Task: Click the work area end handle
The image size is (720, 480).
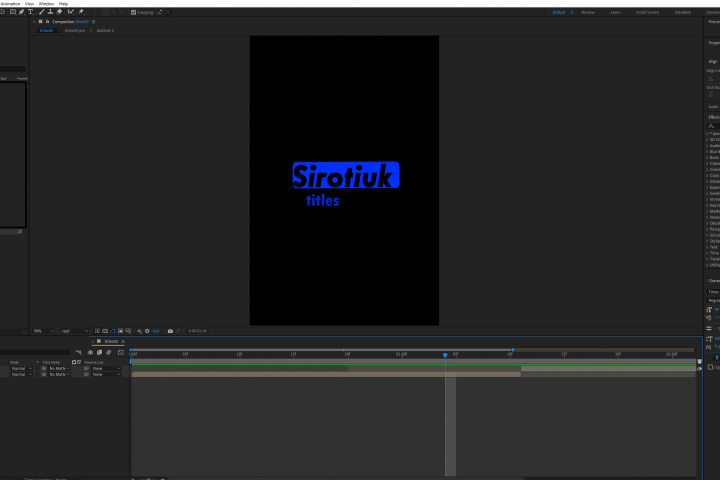Action: [x=512, y=350]
